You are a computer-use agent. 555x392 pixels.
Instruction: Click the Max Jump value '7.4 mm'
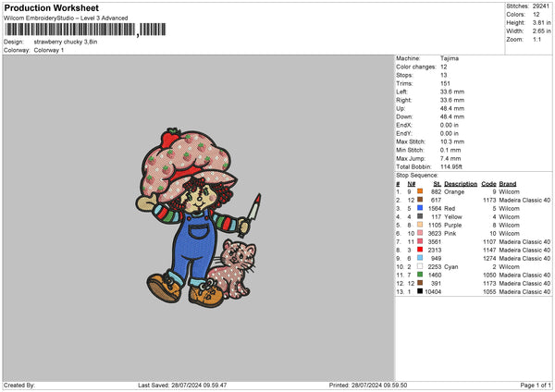click(x=450, y=158)
